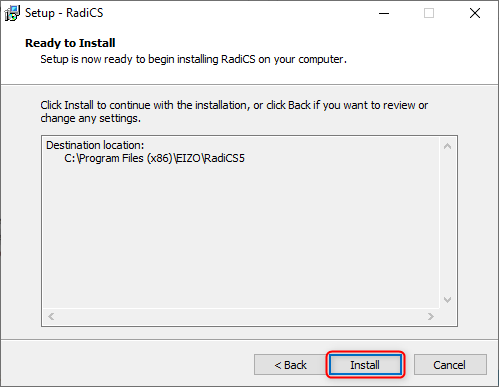Click the 'Ready to Install' heading
The height and width of the screenshot is (387, 499).
pos(70,43)
